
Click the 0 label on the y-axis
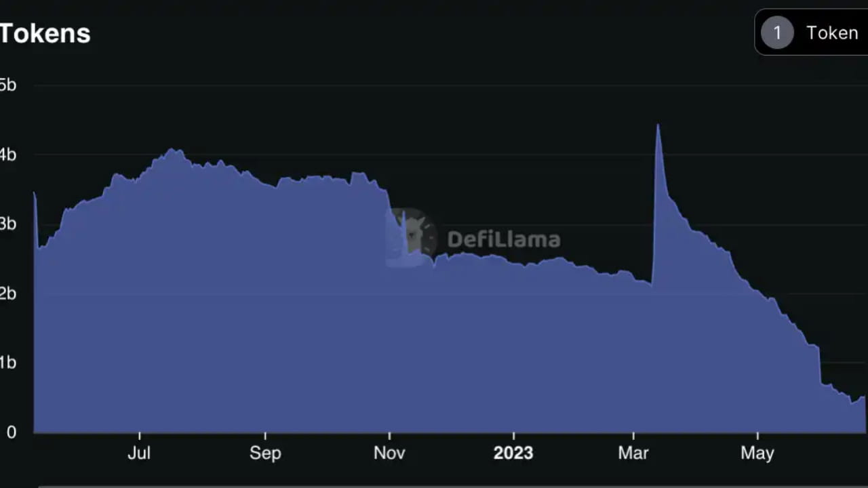[x=11, y=432]
